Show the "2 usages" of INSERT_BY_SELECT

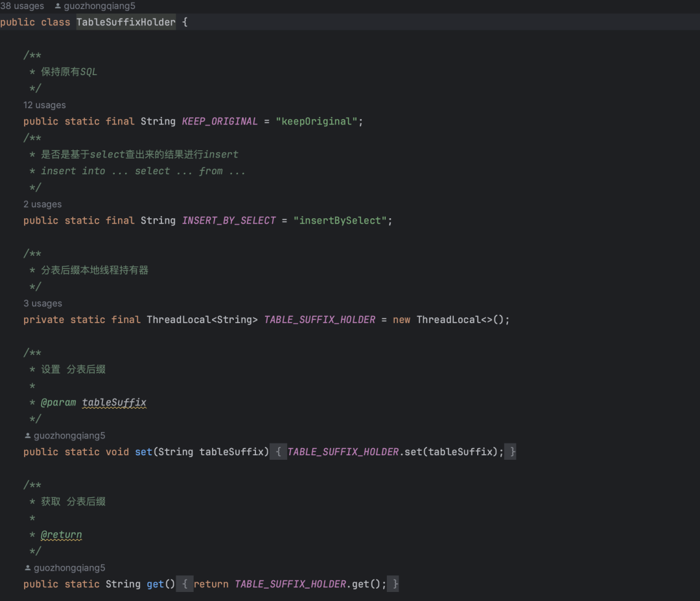point(42,204)
